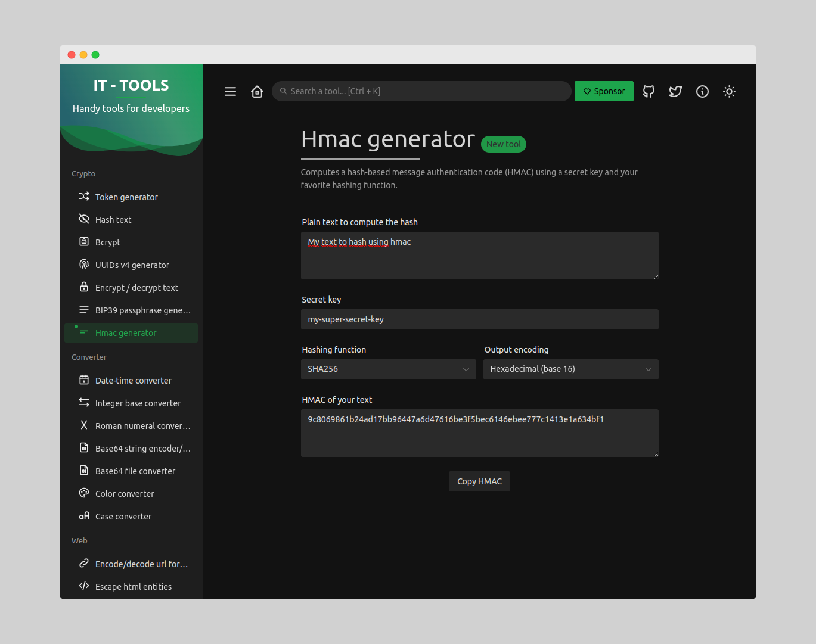Open the Escape html entities tool
The image size is (816, 644).
(x=134, y=586)
